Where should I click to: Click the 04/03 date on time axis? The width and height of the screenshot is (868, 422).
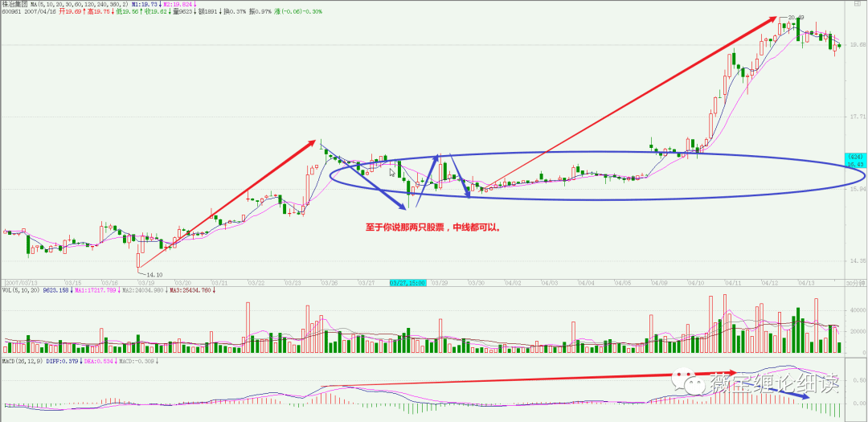point(550,282)
